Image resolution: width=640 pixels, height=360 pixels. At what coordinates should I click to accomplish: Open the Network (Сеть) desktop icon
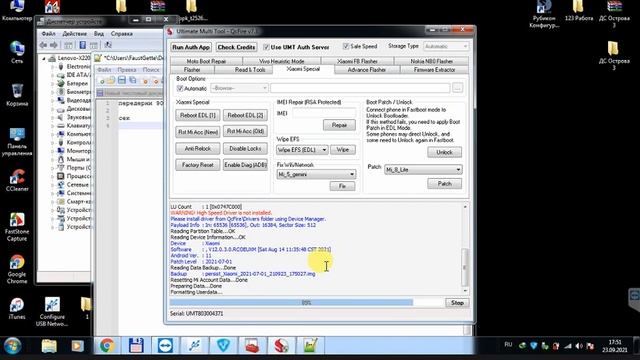(17, 52)
